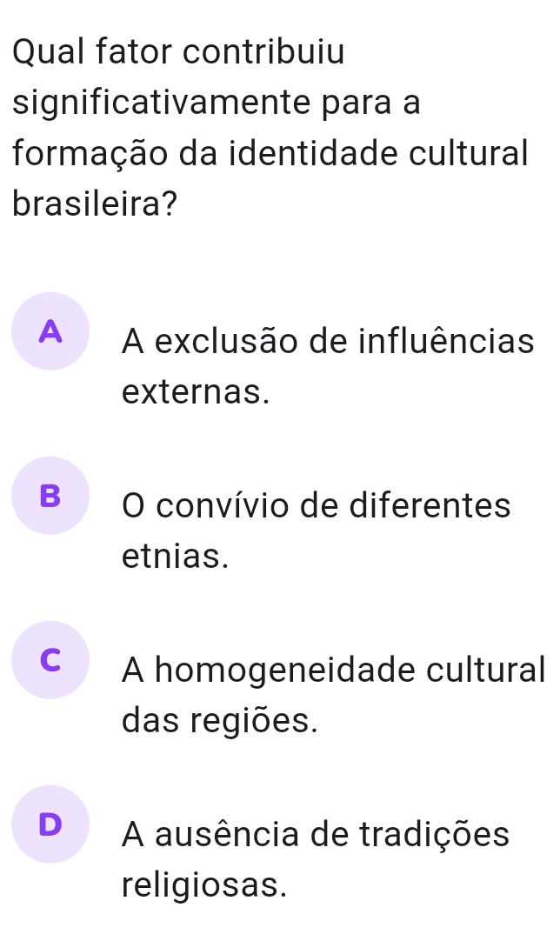Image resolution: width=560 pixels, height=941 pixels.
Task: Click 'A ausência de tradições' first line
Action: [316, 834]
